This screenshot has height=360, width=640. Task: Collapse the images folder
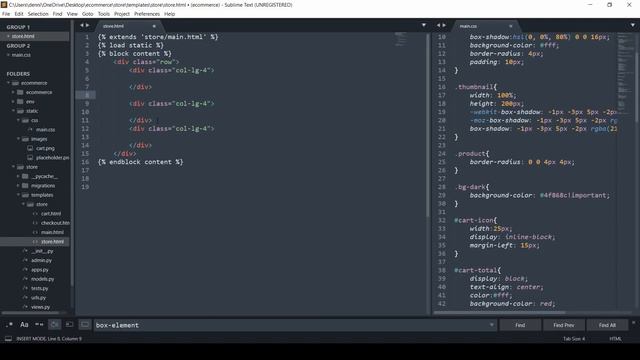coord(18,139)
